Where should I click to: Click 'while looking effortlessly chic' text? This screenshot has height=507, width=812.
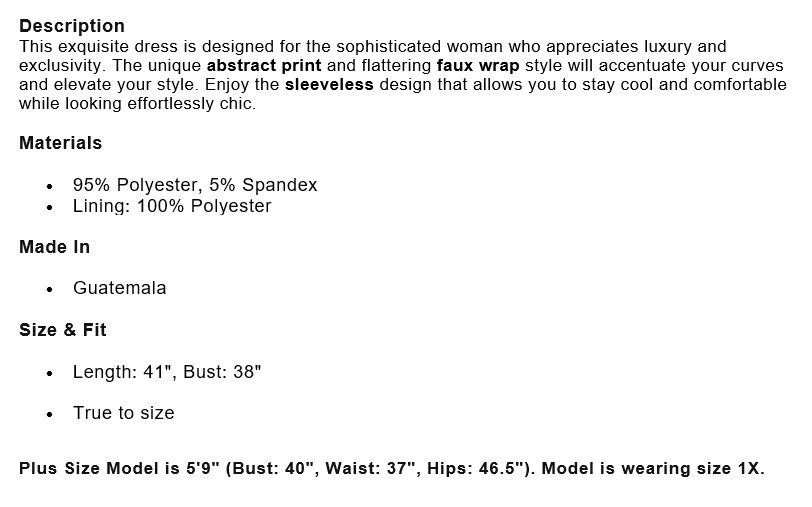click(138, 104)
